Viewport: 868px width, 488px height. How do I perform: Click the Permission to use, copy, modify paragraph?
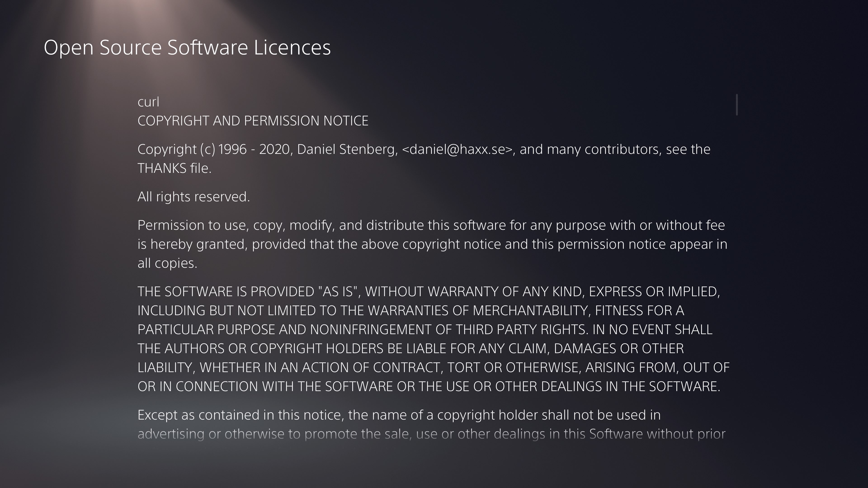pyautogui.click(x=433, y=244)
